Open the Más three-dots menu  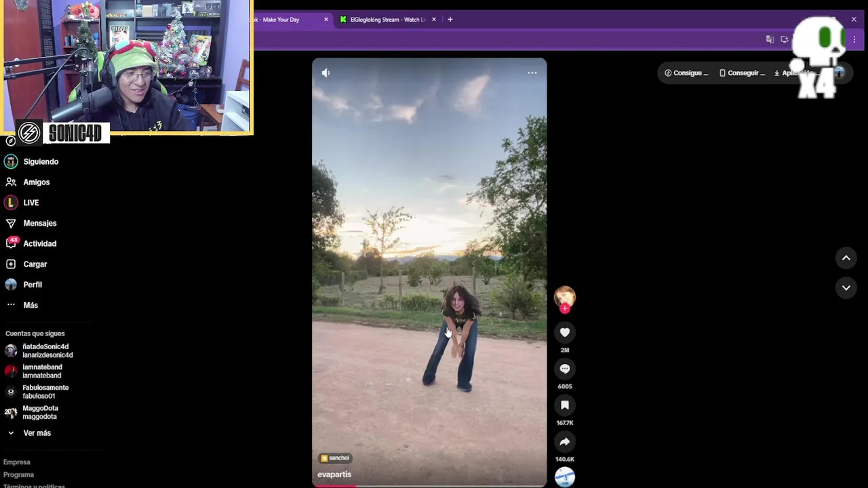(x=11, y=304)
